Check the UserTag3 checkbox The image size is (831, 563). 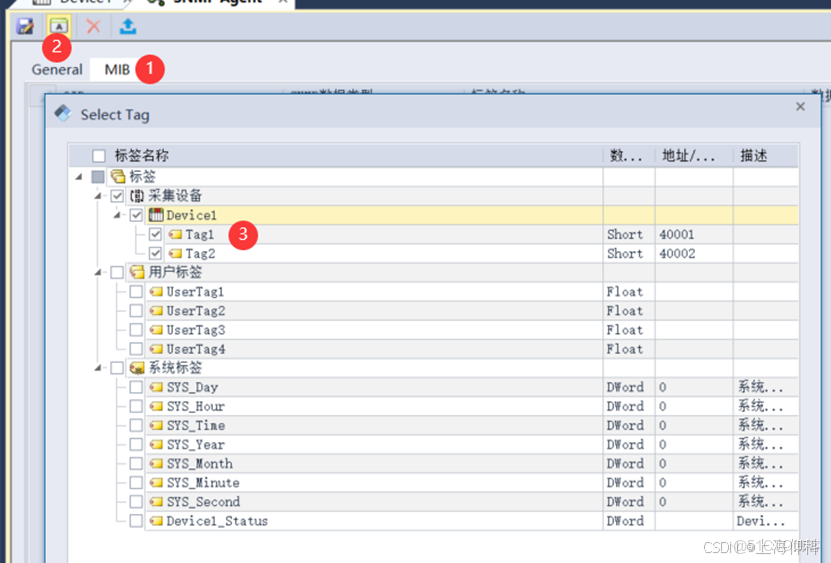point(136,330)
